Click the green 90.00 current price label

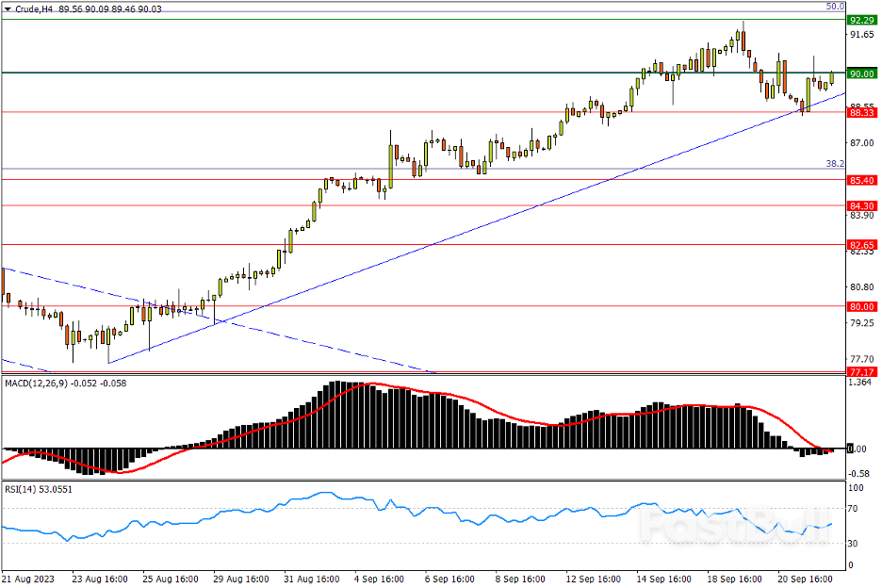[x=861, y=73]
